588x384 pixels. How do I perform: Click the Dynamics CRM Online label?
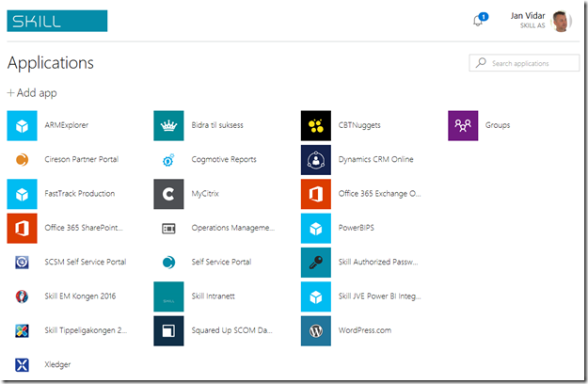point(375,159)
